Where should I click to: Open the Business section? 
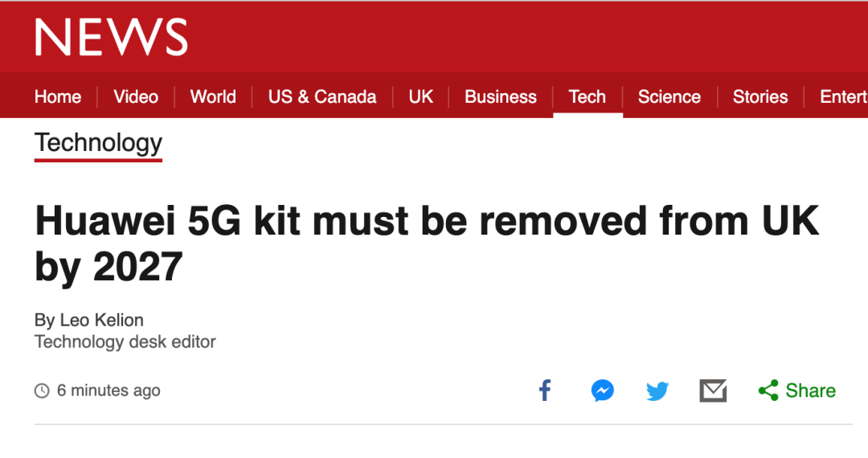(x=501, y=97)
